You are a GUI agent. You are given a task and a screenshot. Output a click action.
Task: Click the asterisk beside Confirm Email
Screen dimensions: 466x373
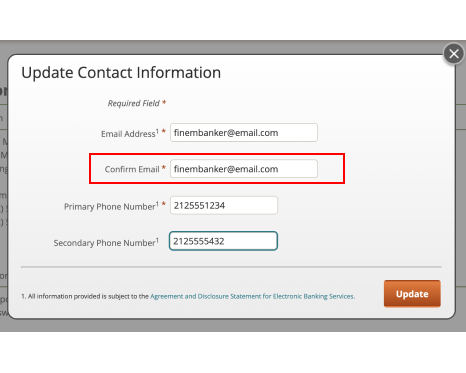click(164, 168)
